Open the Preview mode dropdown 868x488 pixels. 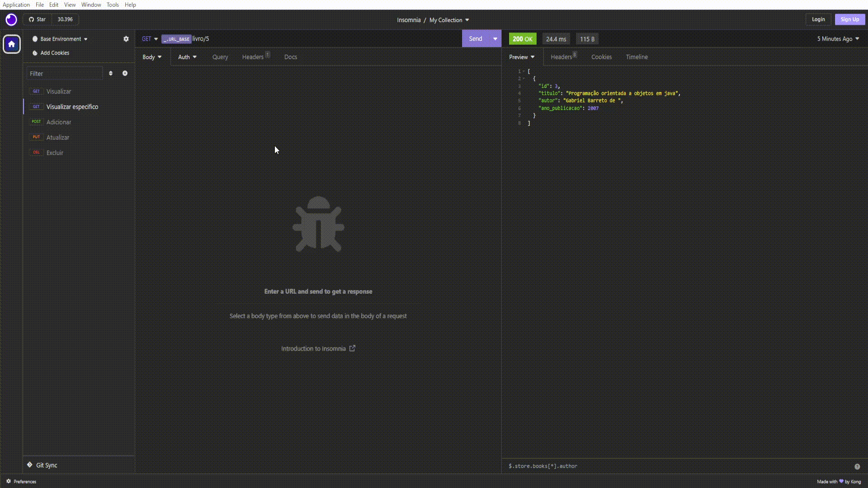pos(522,57)
